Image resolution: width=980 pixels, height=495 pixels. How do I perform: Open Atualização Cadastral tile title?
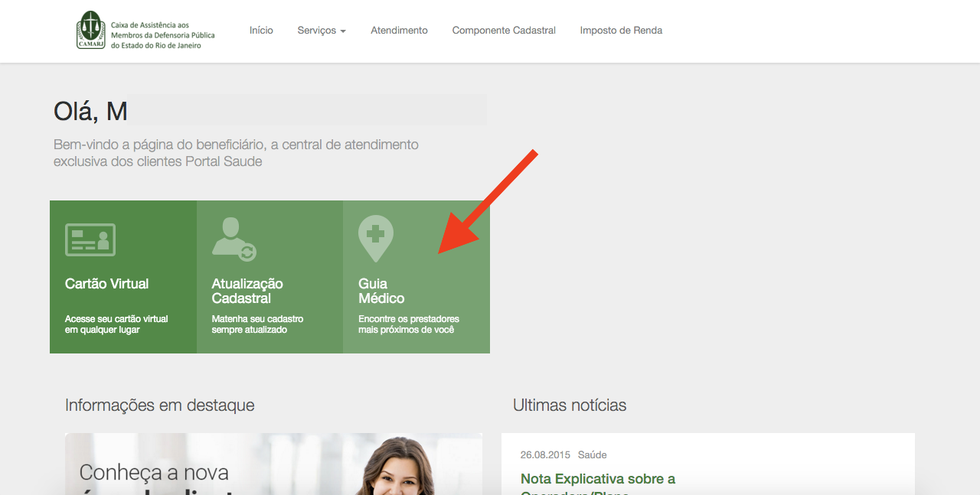click(x=247, y=291)
